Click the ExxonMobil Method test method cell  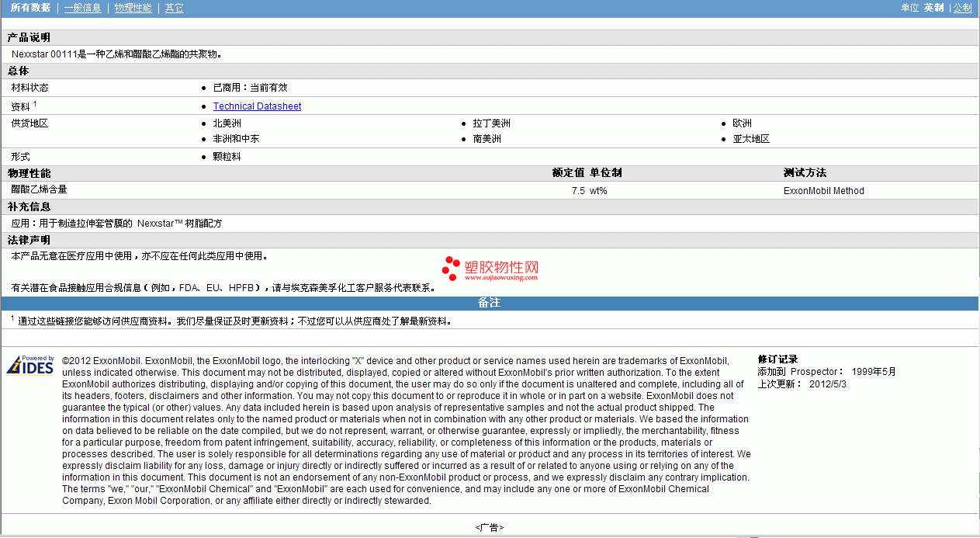point(824,190)
